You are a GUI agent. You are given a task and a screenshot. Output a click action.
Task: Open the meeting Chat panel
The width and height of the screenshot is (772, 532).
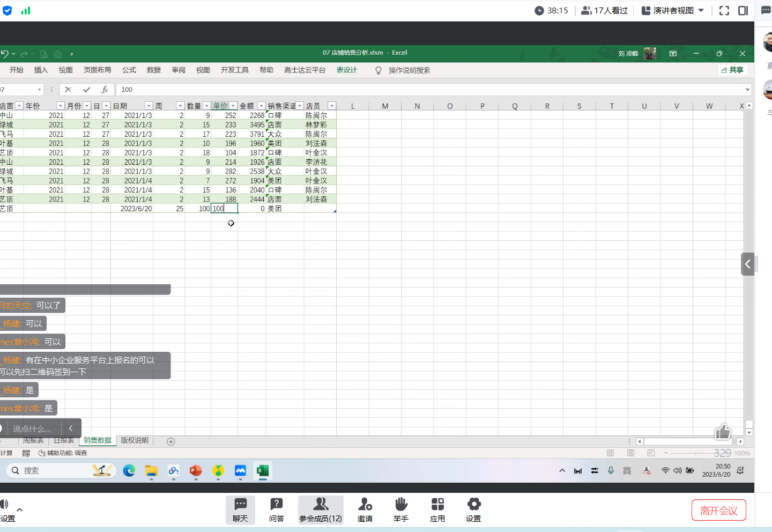click(240, 509)
